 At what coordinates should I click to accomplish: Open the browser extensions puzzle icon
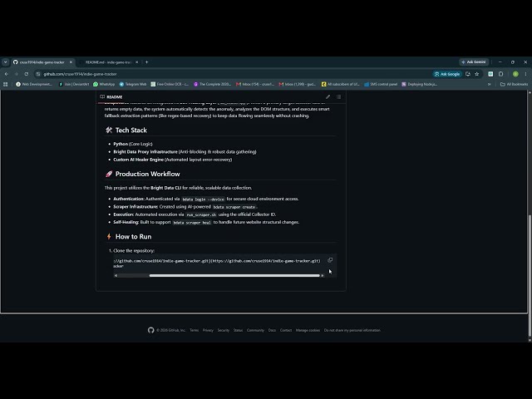tap(500, 74)
